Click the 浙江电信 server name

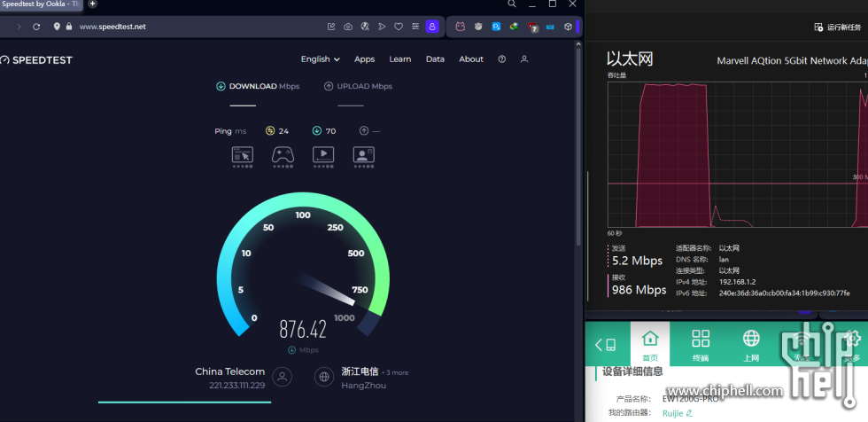pyautogui.click(x=360, y=371)
